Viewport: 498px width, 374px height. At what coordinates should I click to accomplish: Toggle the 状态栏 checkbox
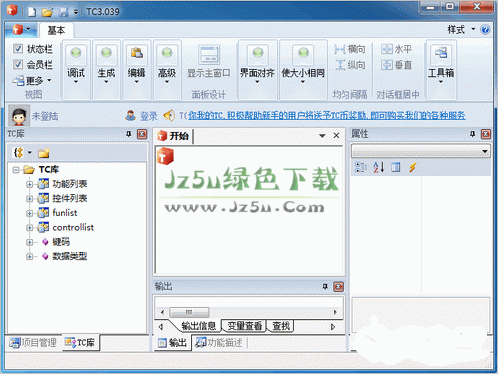click(x=18, y=49)
